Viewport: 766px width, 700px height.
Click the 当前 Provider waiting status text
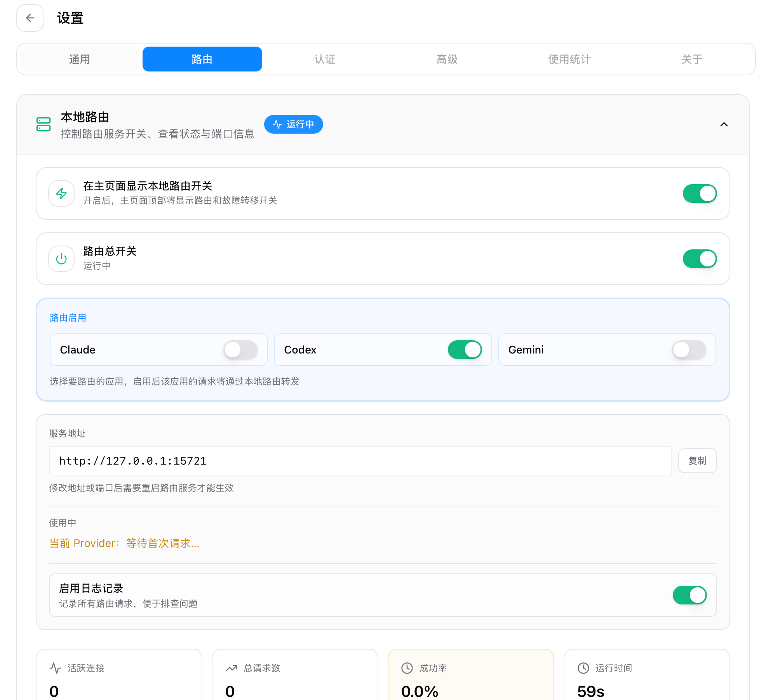point(124,543)
